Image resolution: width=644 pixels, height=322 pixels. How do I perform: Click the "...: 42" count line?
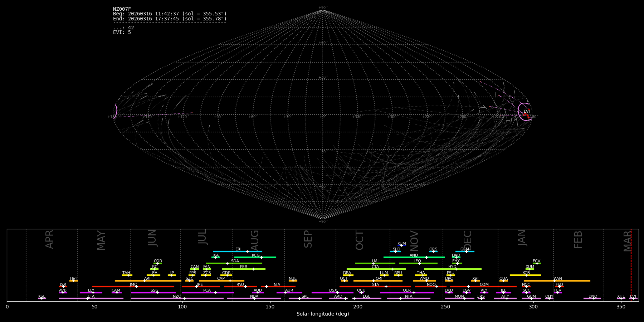(123, 28)
